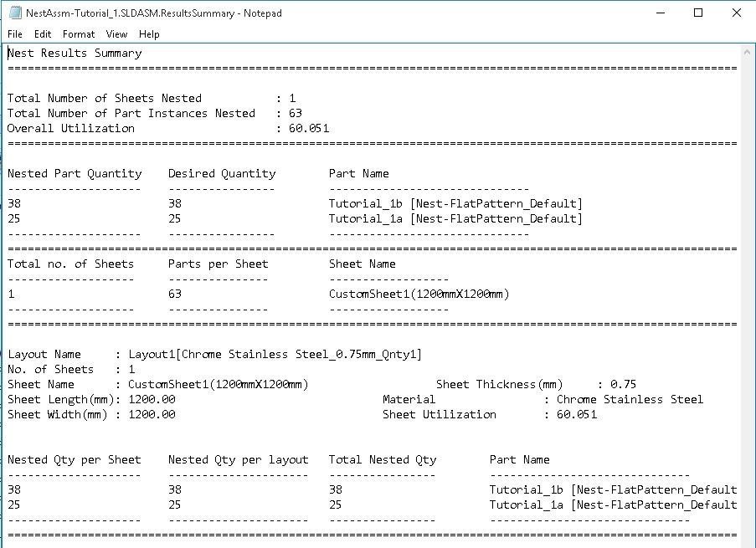Place cursor on "Total Number of Part Instances Nested"
Screen dimensions: 756x548
(x=131, y=113)
